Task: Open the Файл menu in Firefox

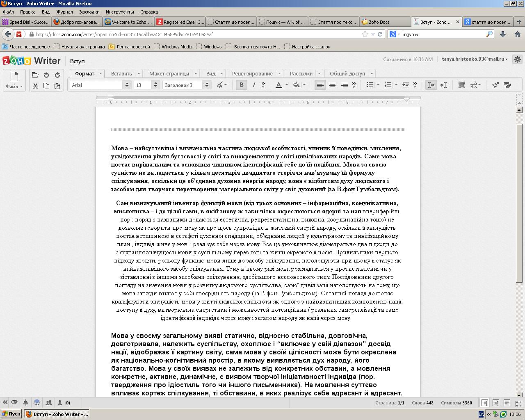Action: [x=8, y=12]
